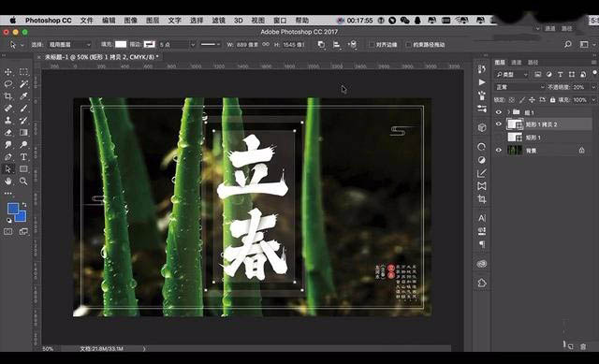Click the lock image pixels brush icon
Viewport: 599px width, 364px height.
[x=521, y=100]
